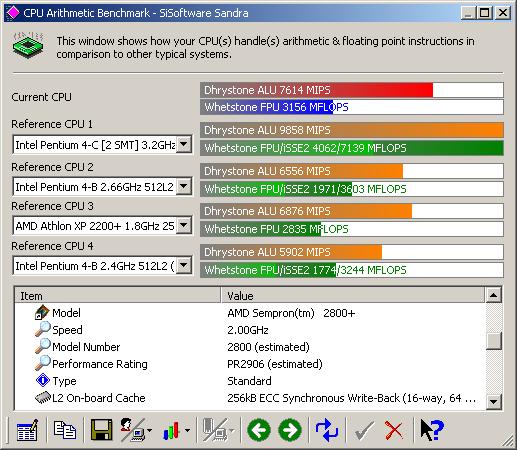Refresh benchmark with blue arrows icon
Image resolution: width=517 pixels, height=450 pixels.
[327, 430]
